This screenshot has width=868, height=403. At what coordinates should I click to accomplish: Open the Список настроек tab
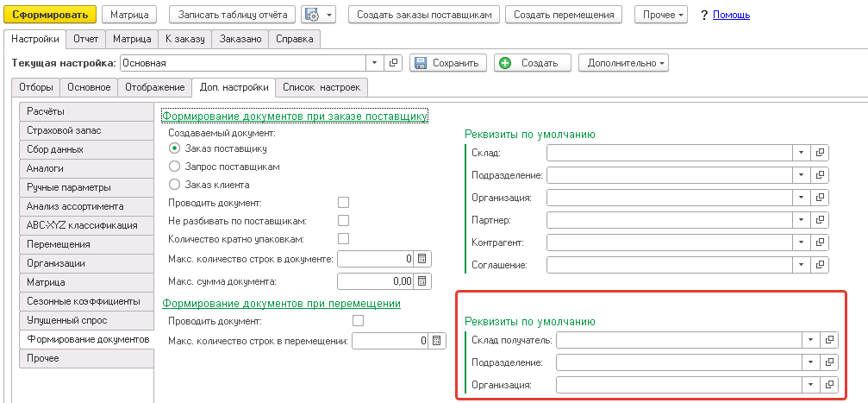click(x=321, y=87)
